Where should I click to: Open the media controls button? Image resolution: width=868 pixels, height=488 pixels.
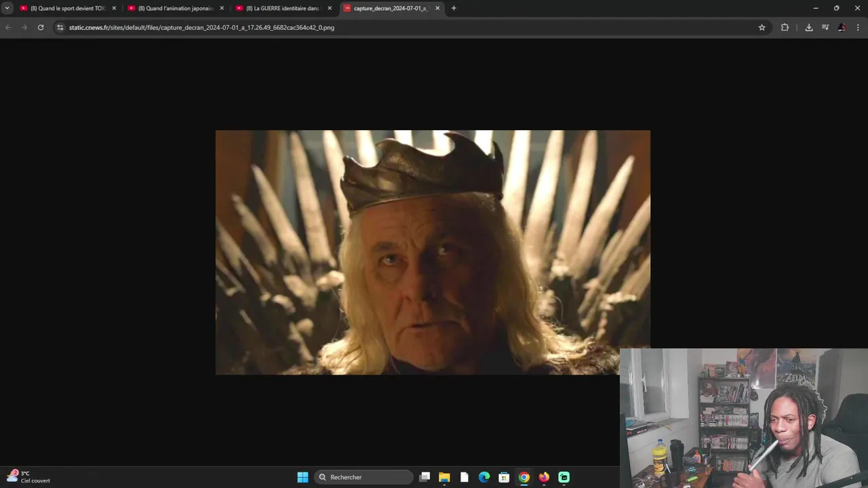825,28
